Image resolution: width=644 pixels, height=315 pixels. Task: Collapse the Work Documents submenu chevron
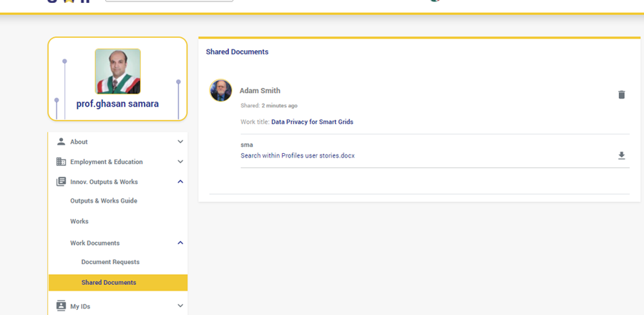coord(180,243)
